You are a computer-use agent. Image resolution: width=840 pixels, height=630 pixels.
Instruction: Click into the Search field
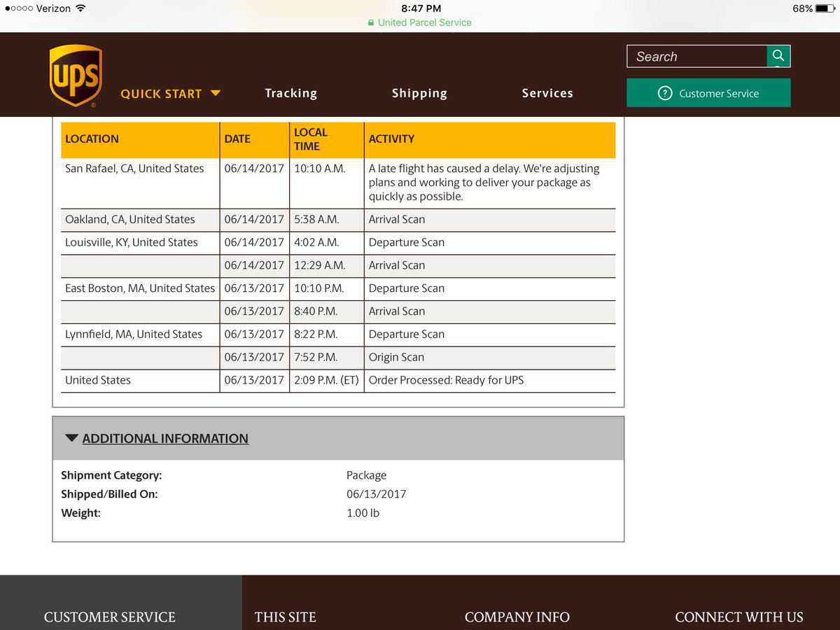(697, 56)
